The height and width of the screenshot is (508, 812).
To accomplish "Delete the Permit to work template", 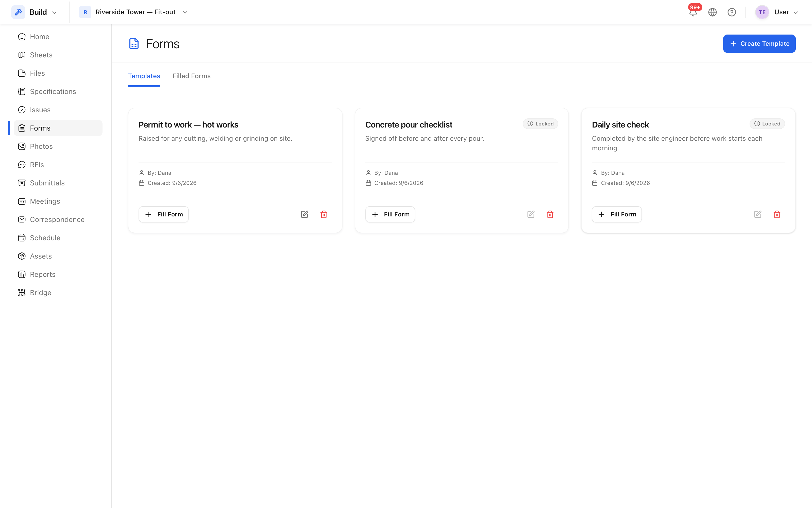I will (324, 214).
